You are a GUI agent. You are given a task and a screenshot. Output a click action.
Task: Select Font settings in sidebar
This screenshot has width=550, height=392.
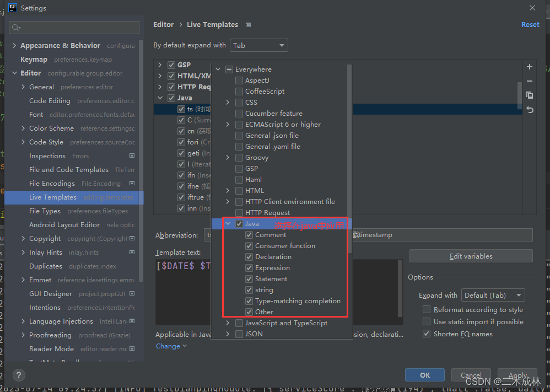pyautogui.click(x=36, y=115)
